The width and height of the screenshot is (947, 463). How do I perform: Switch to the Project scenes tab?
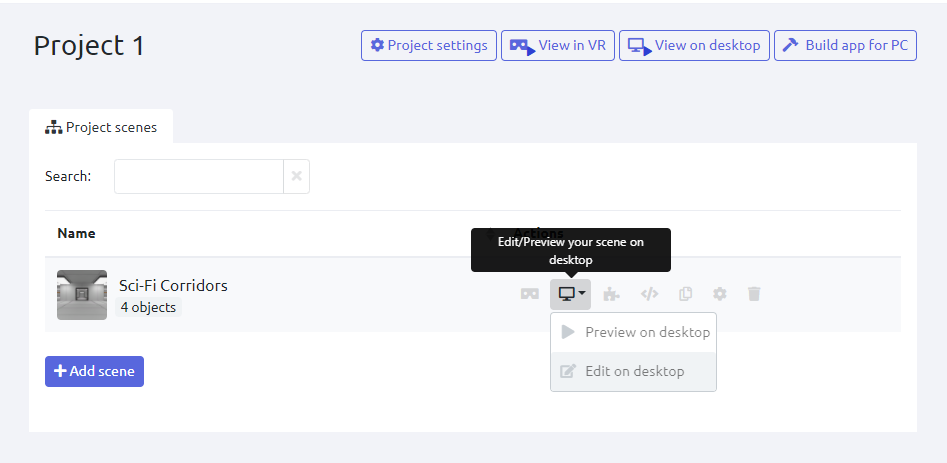pos(101,127)
